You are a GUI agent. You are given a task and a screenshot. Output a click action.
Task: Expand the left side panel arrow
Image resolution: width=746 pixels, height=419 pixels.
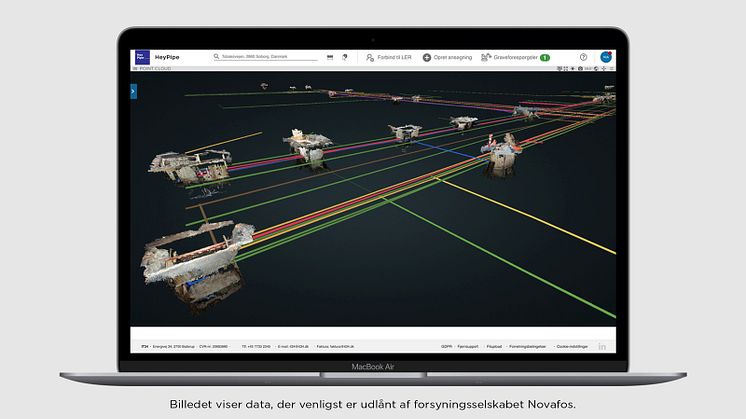[134, 91]
